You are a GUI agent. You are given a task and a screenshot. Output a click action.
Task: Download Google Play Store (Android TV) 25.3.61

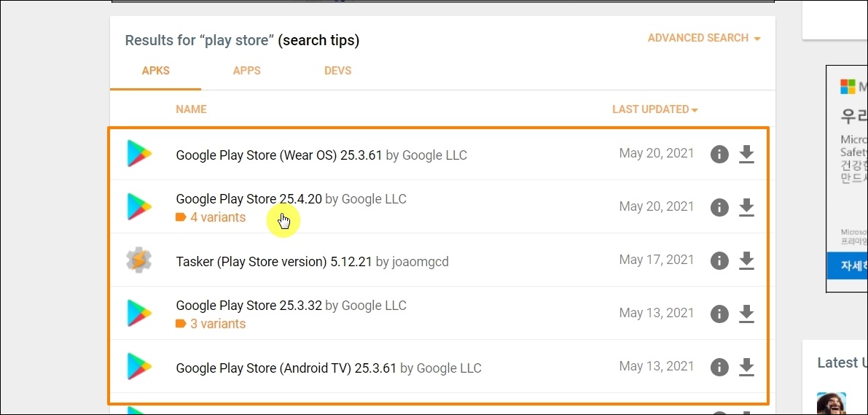(747, 367)
